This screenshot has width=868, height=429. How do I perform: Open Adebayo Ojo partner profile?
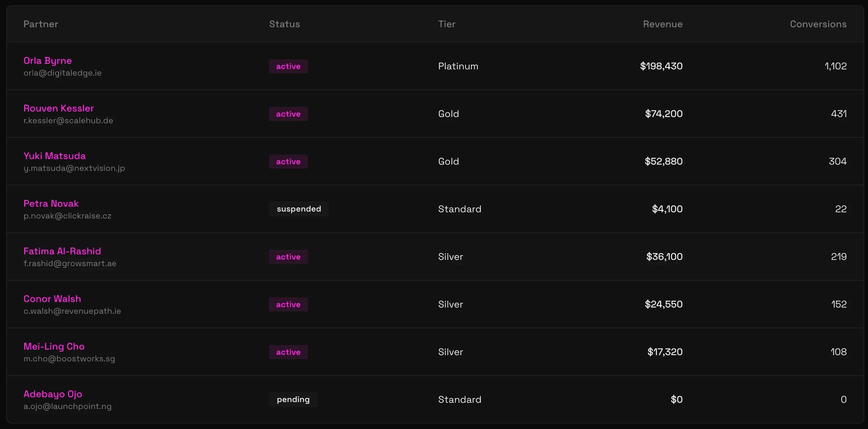coord(53,394)
